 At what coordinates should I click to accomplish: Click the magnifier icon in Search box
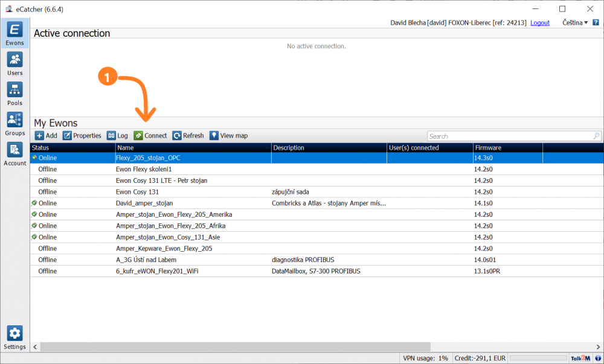tap(596, 136)
